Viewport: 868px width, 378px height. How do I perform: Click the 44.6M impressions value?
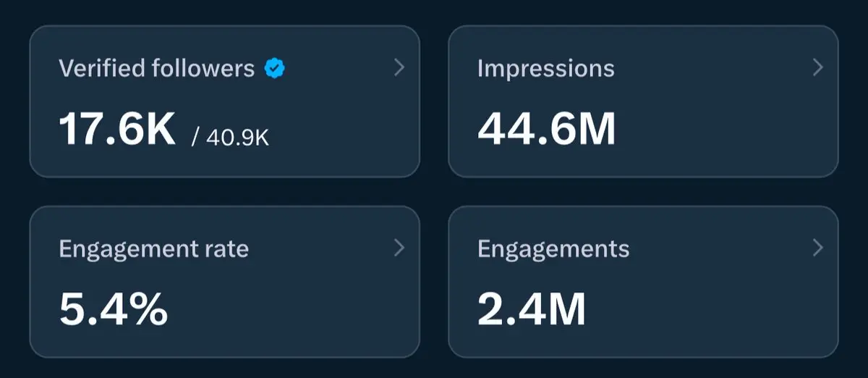(546, 130)
